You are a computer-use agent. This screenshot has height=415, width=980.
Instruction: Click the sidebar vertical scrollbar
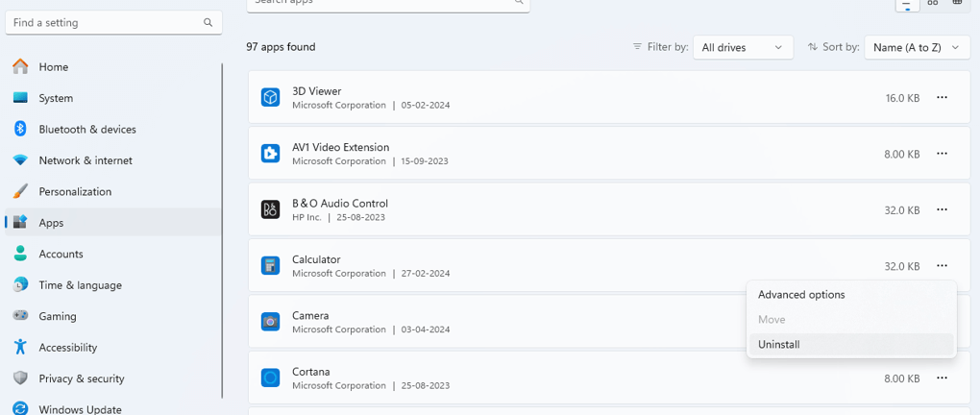[x=223, y=231]
